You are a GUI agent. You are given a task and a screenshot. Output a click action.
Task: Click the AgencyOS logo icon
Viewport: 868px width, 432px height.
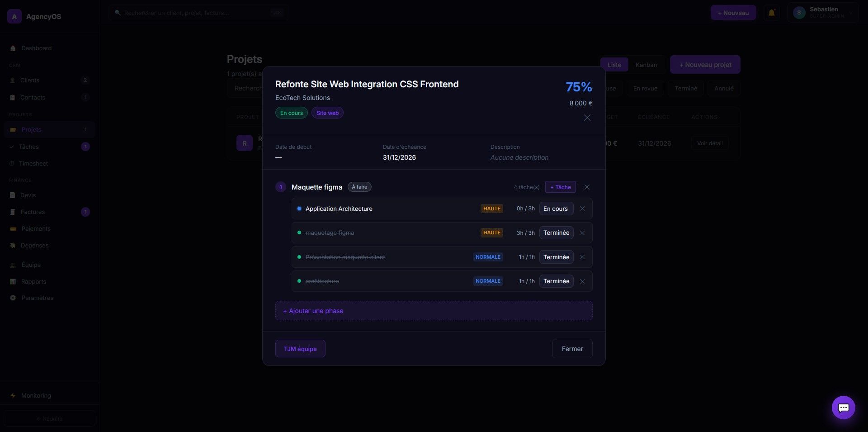[x=14, y=16]
